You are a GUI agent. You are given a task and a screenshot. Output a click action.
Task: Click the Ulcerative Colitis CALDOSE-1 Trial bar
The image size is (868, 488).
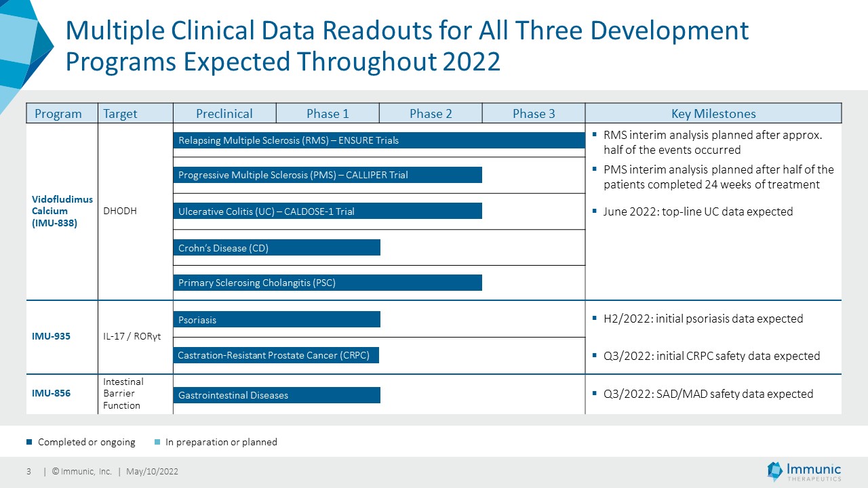tap(328, 211)
